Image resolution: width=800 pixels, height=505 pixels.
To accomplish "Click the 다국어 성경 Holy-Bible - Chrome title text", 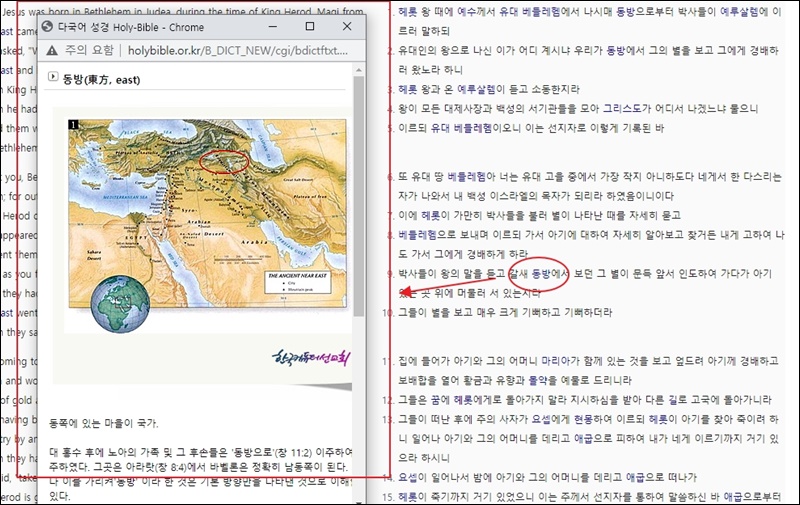I will [131, 28].
